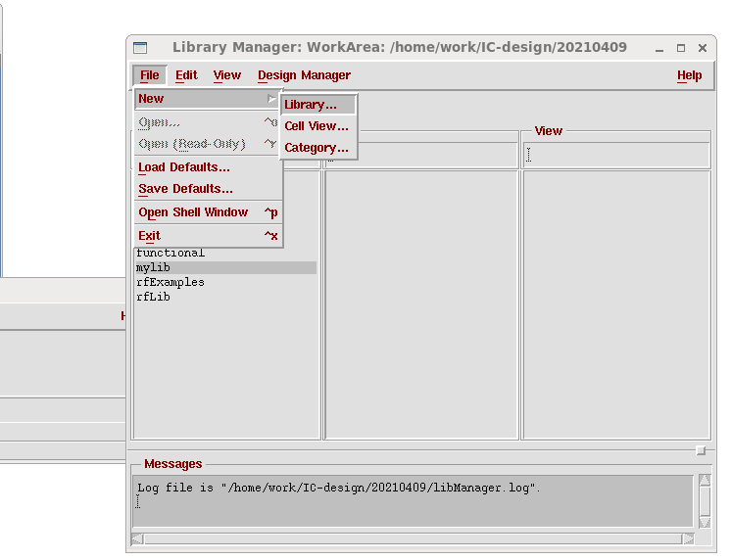Select Cell View... in the submenu
This screenshot has height=560, width=731.
317,126
